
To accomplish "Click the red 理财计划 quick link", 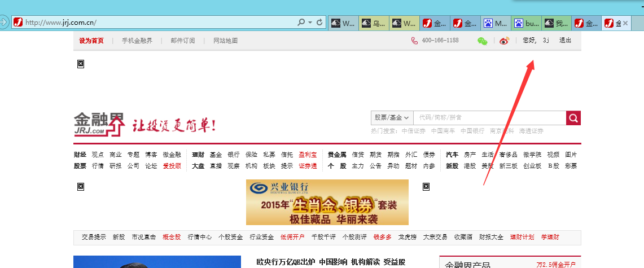I will coord(522,237).
